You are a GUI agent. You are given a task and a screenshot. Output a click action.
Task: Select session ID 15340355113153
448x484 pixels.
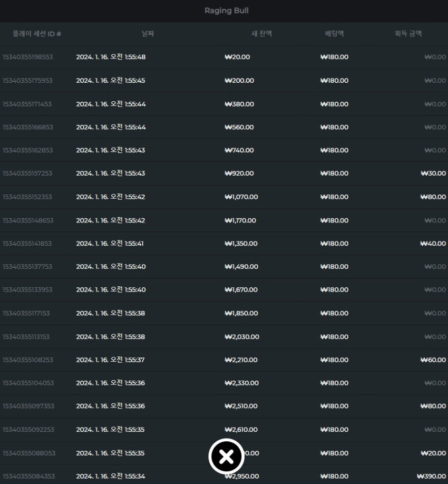click(x=26, y=337)
